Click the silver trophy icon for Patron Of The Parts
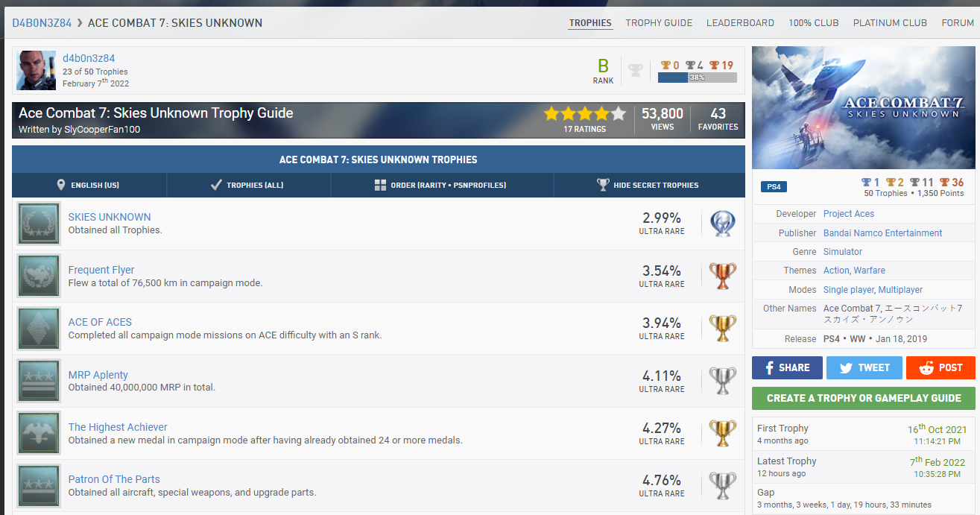 point(721,486)
